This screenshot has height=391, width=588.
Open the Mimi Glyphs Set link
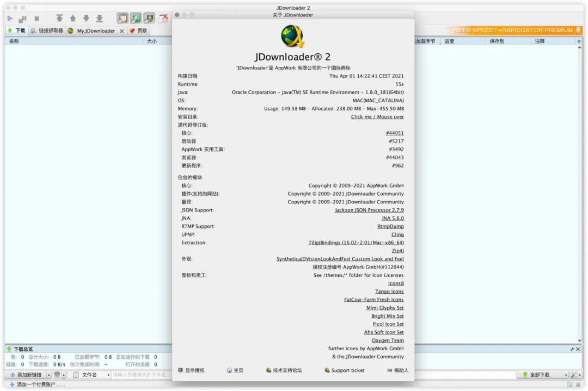[385, 308]
